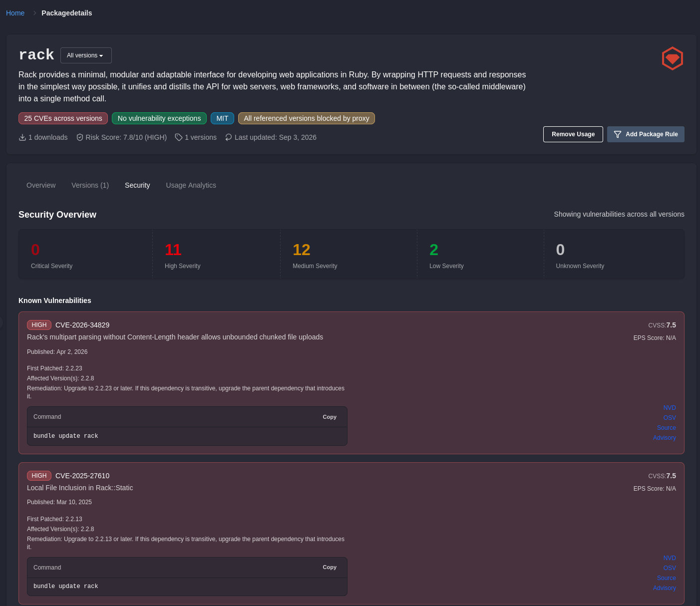Viewport: 700px width, 606px height.
Task: Open the All versions dropdown
Action: pos(86,55)
